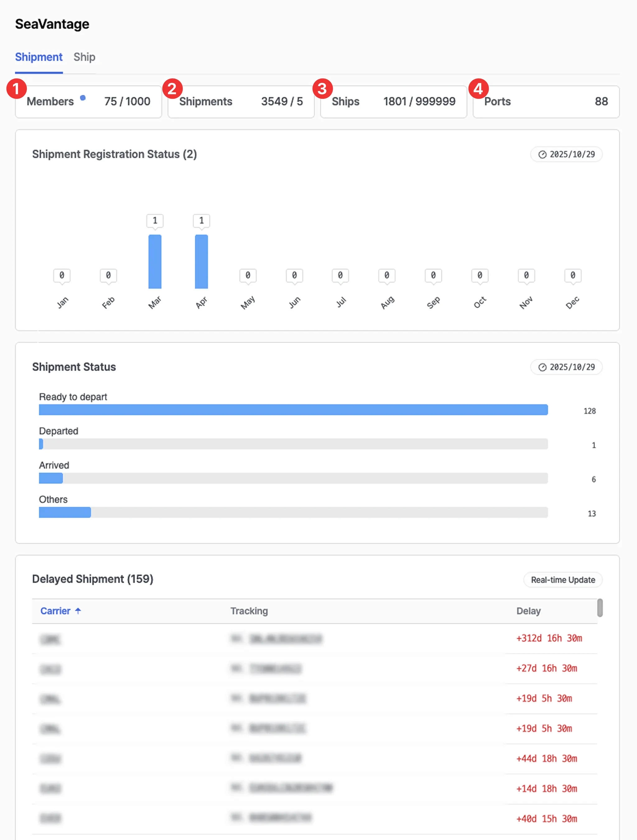Open the Shipments 3549 / 5 card

click(x=241, y=102)
